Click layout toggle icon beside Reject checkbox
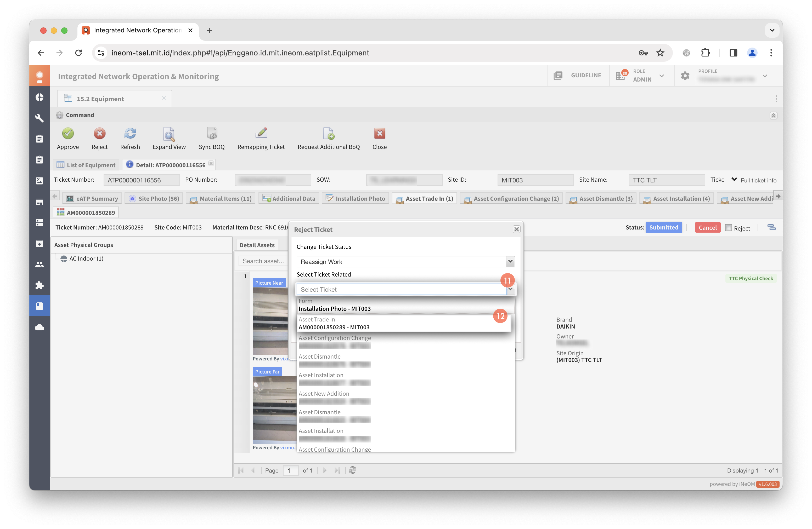 click(x=771, y=227)
